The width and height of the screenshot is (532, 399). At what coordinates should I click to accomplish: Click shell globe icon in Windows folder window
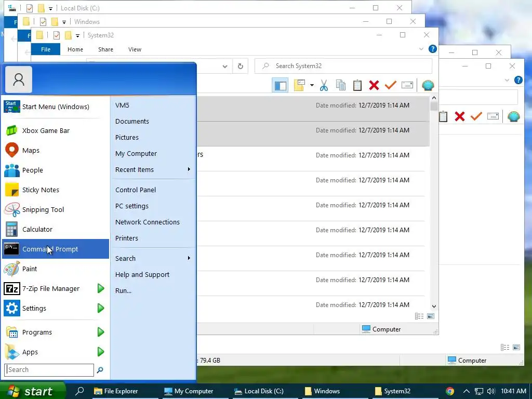(x=514, y=116)
